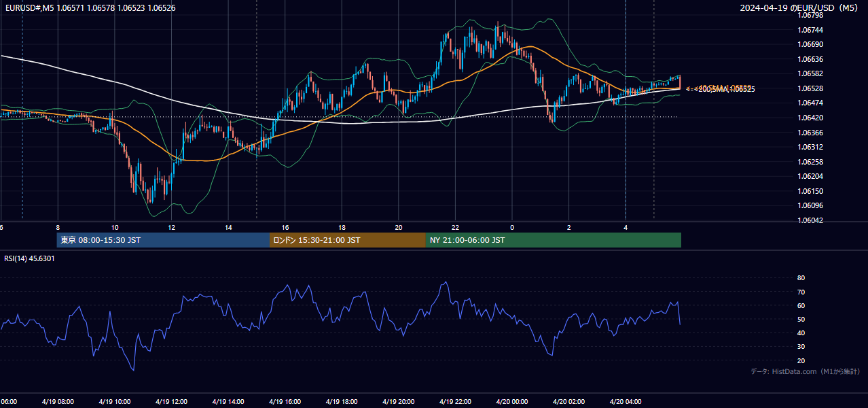Click price axis label 1.06528
The image size is (868, 408).
pyautogui.click(x=810, y=88)
